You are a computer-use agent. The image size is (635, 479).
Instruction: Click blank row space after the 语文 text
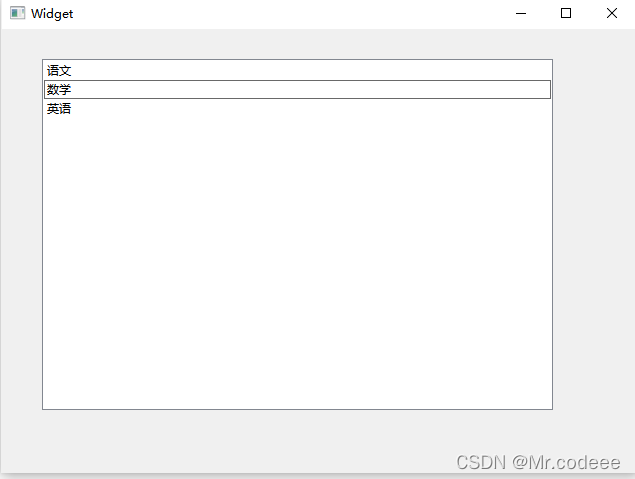[x=311, y=70]
